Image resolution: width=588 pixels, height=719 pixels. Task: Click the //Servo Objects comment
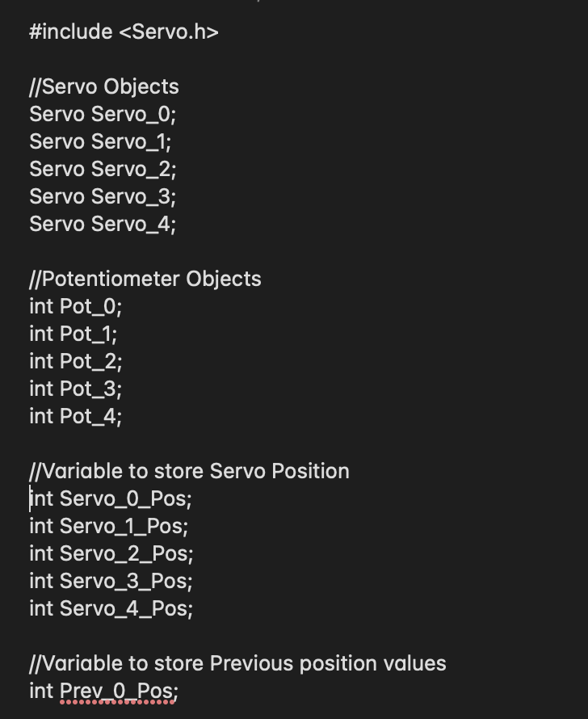[x=104, y=86]
